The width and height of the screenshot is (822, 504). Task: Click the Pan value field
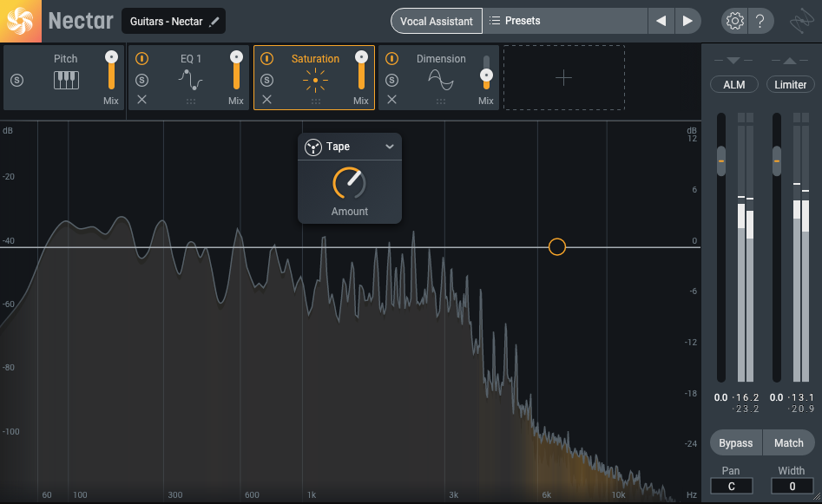[732, 486]
